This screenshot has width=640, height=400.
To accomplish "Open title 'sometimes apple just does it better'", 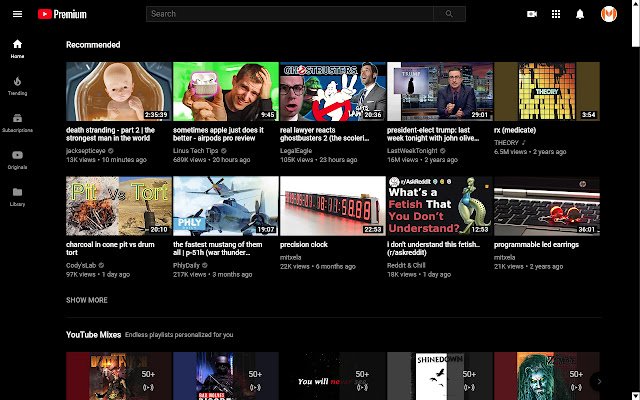I will [x=218, y=134].
